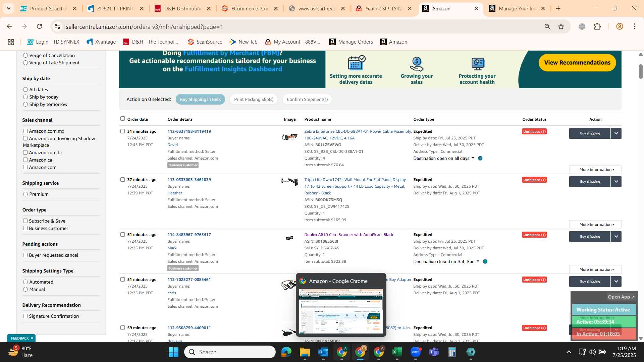
Task: Open Windows Start menu
Action: click(x=173, y=352)
